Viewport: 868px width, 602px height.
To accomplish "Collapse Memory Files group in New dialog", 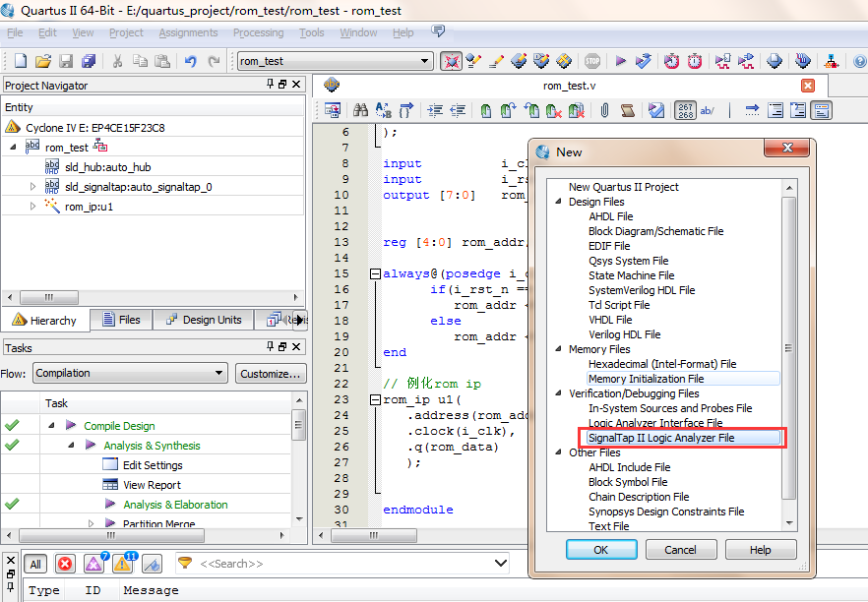I will pyautogui.click(x=558, y=349).
